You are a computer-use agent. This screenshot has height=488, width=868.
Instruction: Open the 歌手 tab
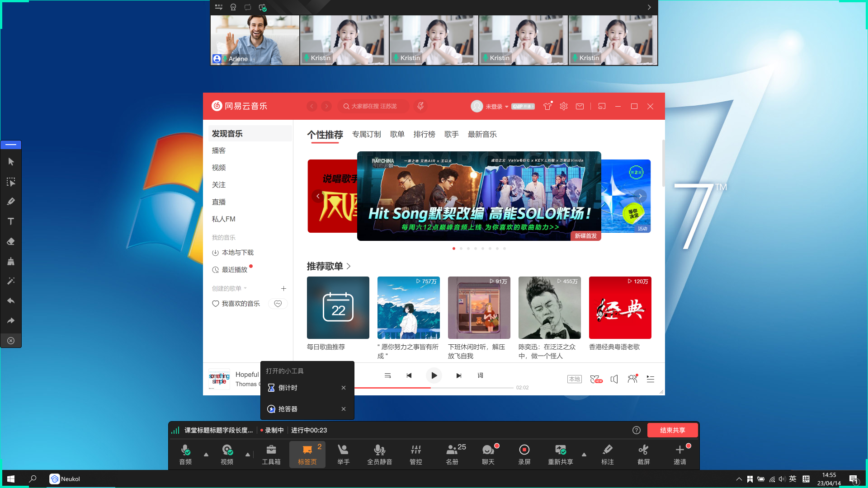coord(452,134)
